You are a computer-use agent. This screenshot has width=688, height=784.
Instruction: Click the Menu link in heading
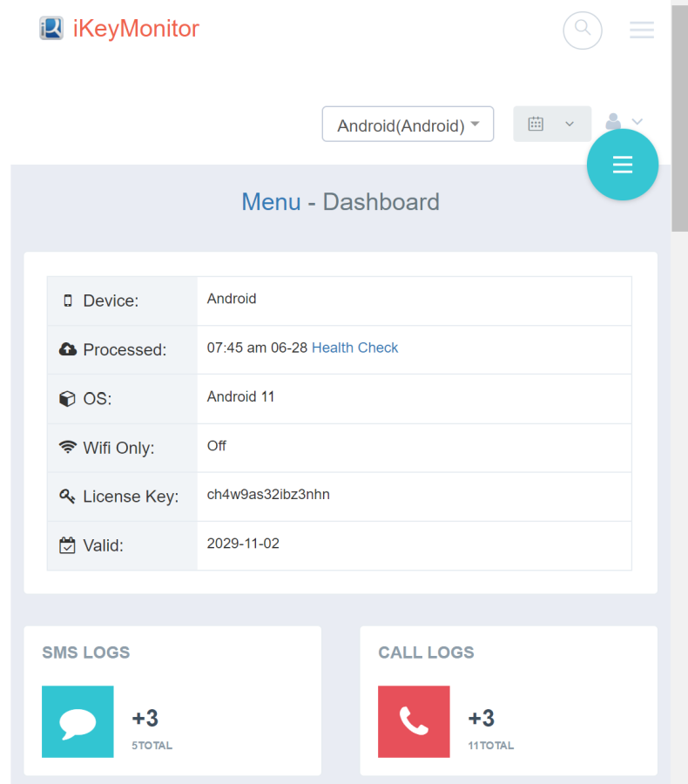point(271,202)
